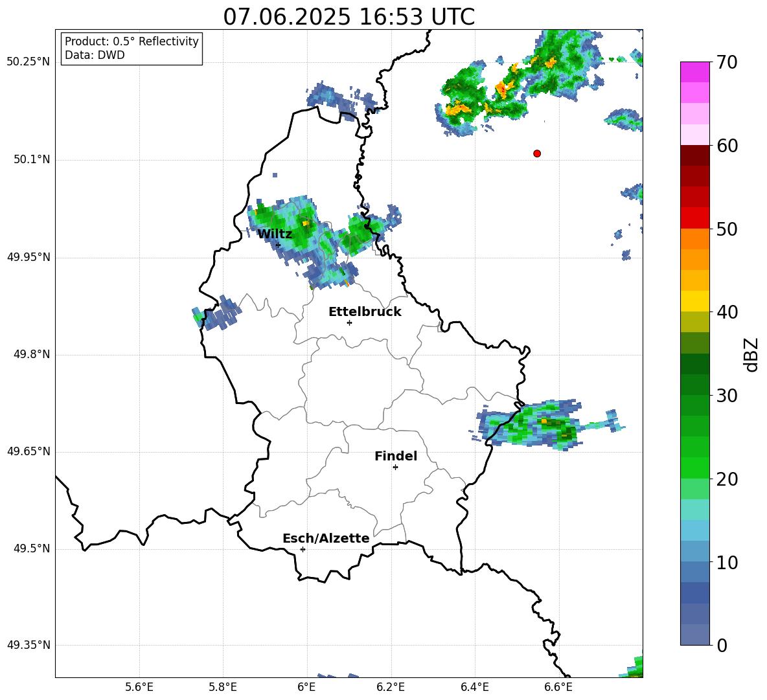This screenshot has height=700, width=767.
Task: Click the 5.6°E longitude label
Action: coord(139,688)
